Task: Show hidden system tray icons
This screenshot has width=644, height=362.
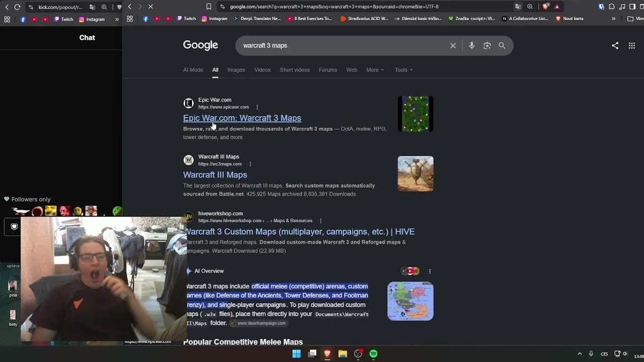Action: (580, 354)
